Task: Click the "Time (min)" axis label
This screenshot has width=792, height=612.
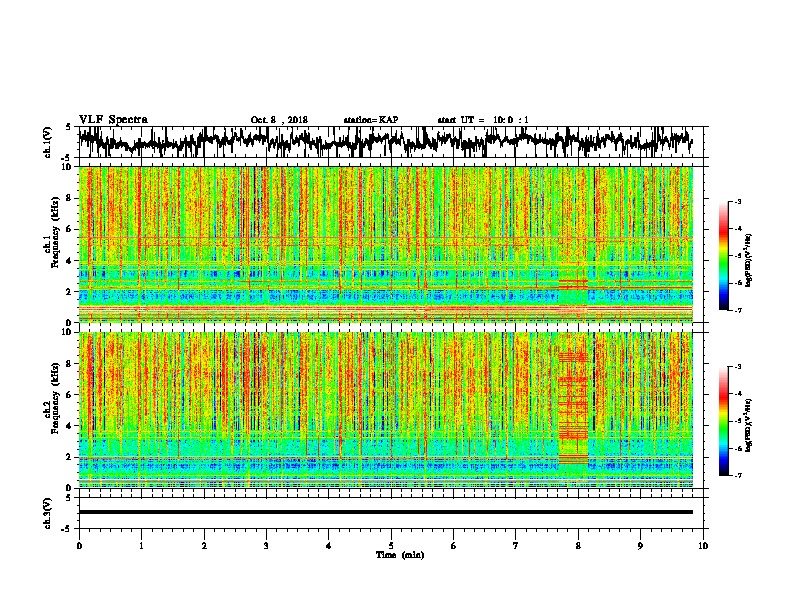Action: click(x=400, y=555)
